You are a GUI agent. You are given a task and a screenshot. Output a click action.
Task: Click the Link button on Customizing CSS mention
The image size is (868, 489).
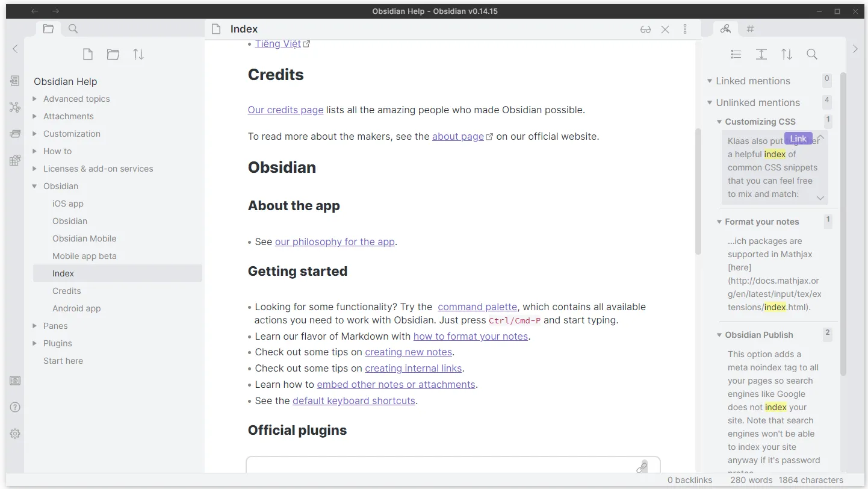pos(798,139)
